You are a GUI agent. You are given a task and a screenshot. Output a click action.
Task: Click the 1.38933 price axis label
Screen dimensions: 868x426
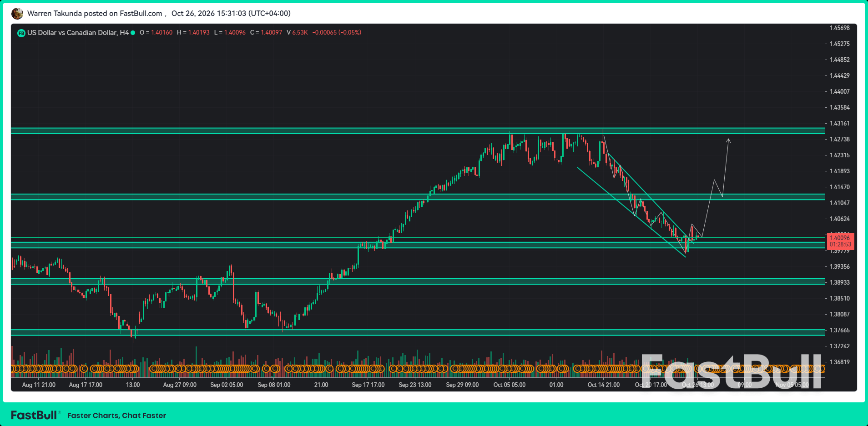point(839,283)
